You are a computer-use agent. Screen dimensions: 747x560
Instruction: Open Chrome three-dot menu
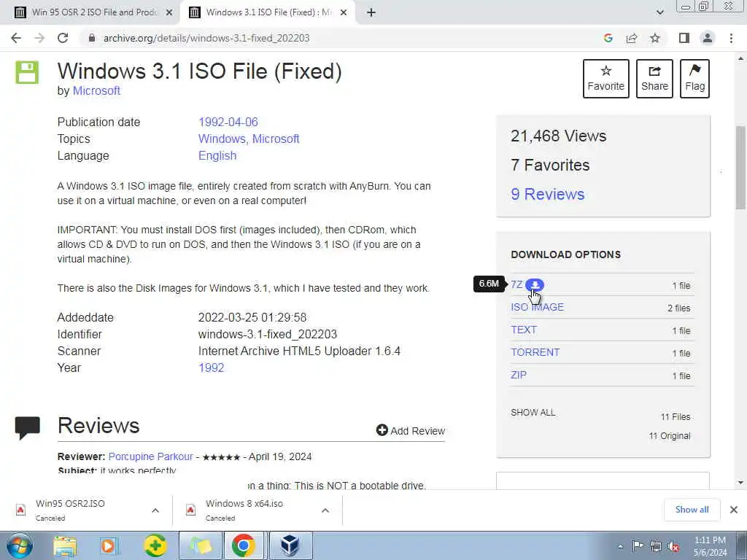[731, 38]
